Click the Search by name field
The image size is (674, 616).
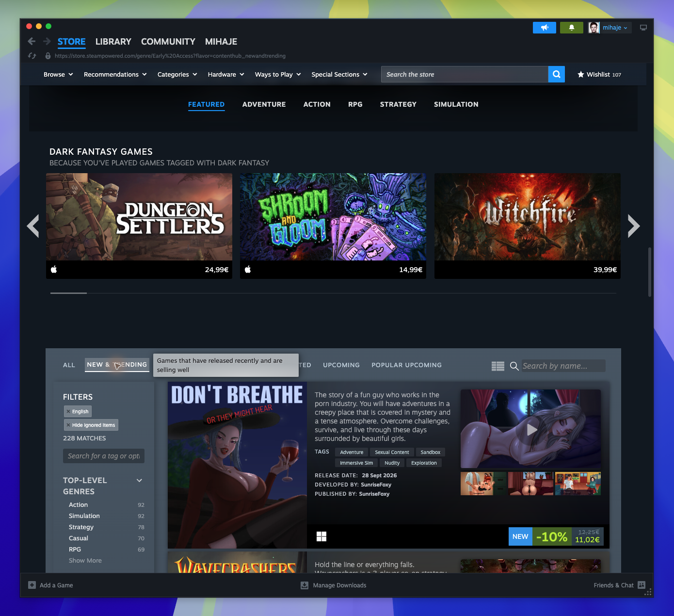(x=563, y=366)
